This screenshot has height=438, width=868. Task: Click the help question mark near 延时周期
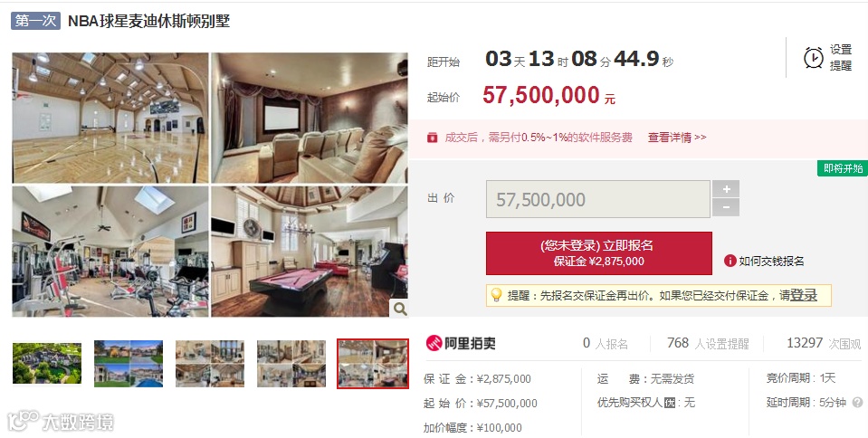(x=857, y=403)
